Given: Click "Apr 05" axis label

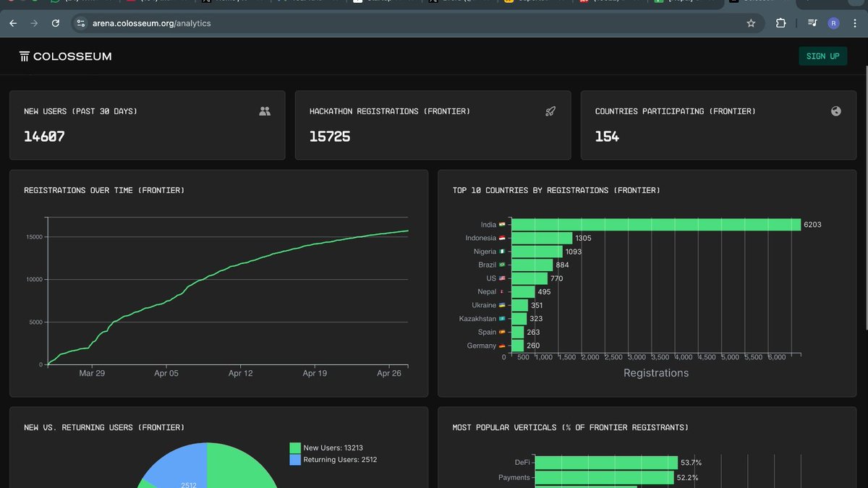Looking at the screenshot, I should click(166, 374).
